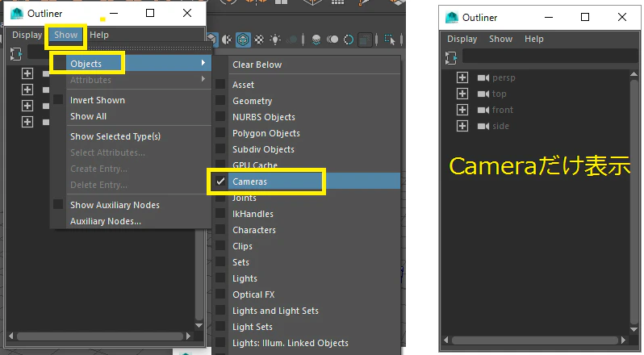The image size is (644, 355).
Task: Open Show menu in right Outliner
Action: coord(500,39)
